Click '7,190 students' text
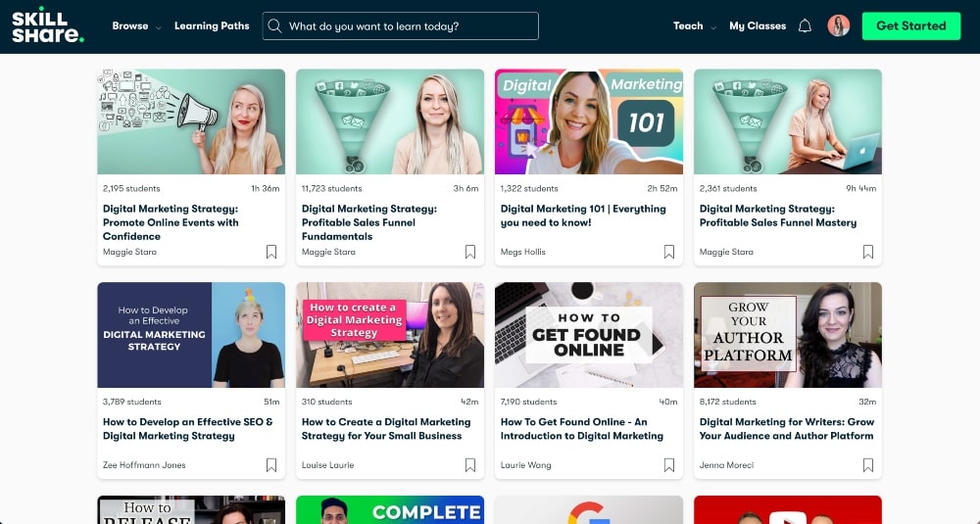Image resolution: width=980 pixels, height=524 pixels. click(529, 402)
